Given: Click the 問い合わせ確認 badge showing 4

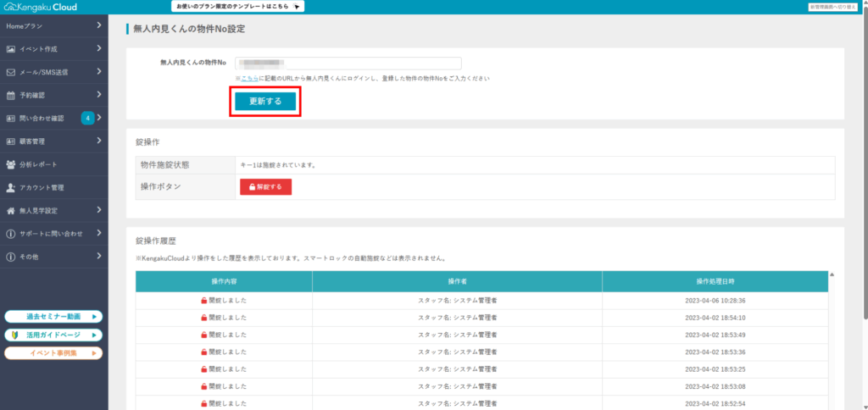Looking at the screenshot, I should pos(87,118).
